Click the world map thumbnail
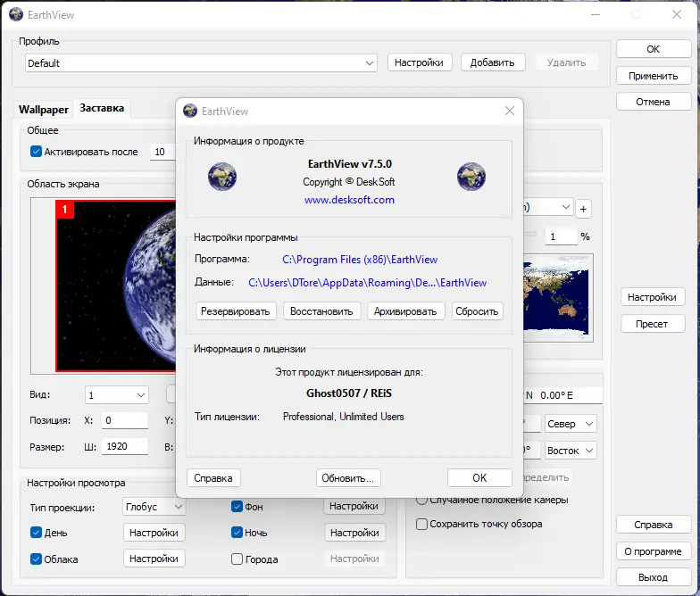The image size is (700, 596). click(x=560, y=294)
